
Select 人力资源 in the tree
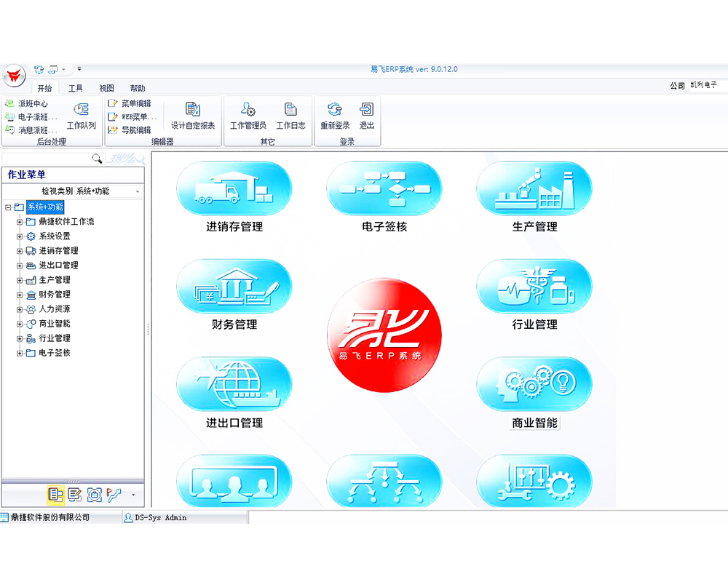pyautogui.click(x=55, y=309)
